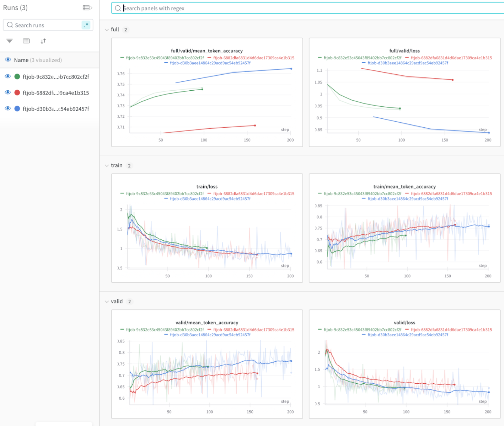Select the full/valid/loss chart title

coord(404,51)
